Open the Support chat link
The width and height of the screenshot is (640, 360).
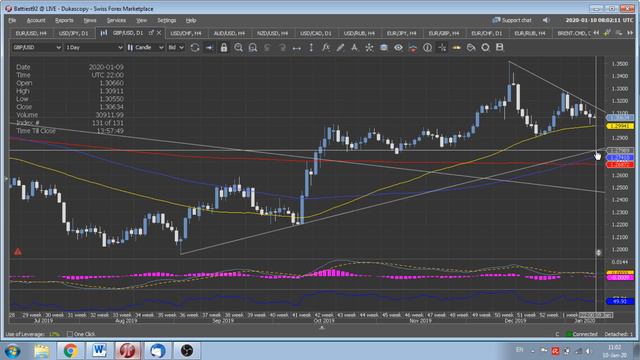(x=512, y=20)
